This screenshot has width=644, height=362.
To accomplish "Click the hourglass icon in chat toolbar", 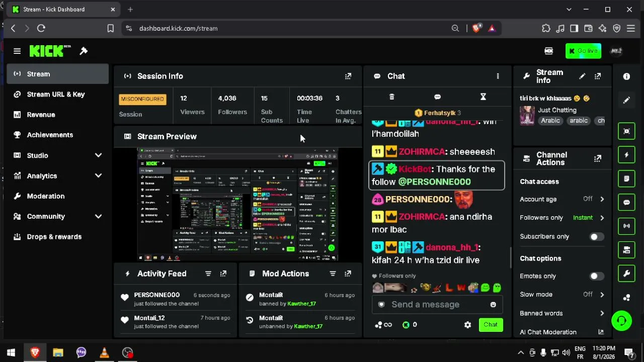I will tap(483, 97).
